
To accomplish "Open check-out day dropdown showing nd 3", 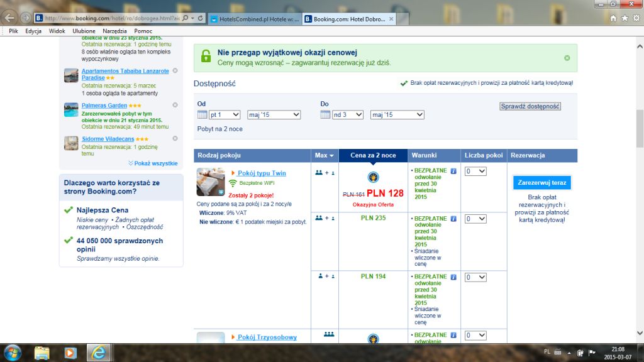I will click(347, 114).
